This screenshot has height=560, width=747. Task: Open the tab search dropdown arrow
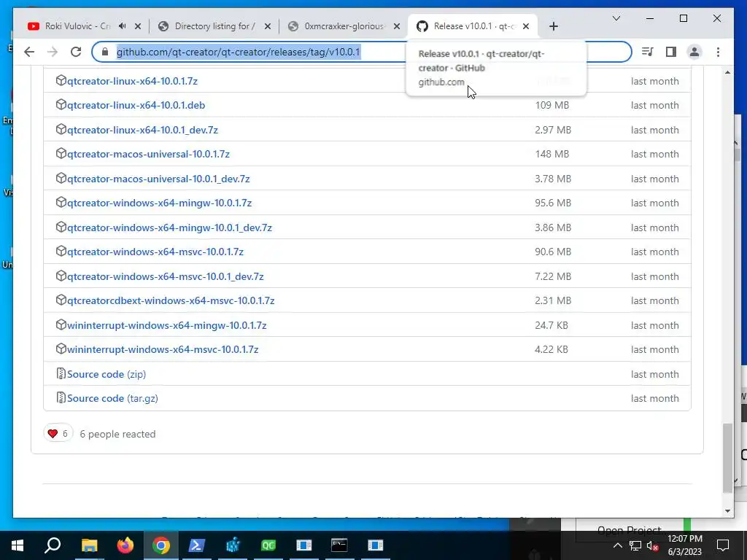tap(616, 18)
